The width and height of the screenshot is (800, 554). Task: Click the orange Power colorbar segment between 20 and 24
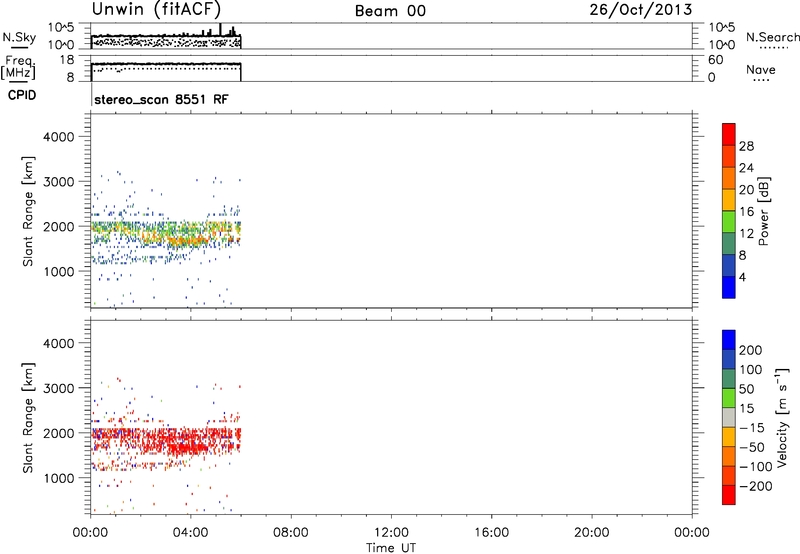tap(729, 178)
